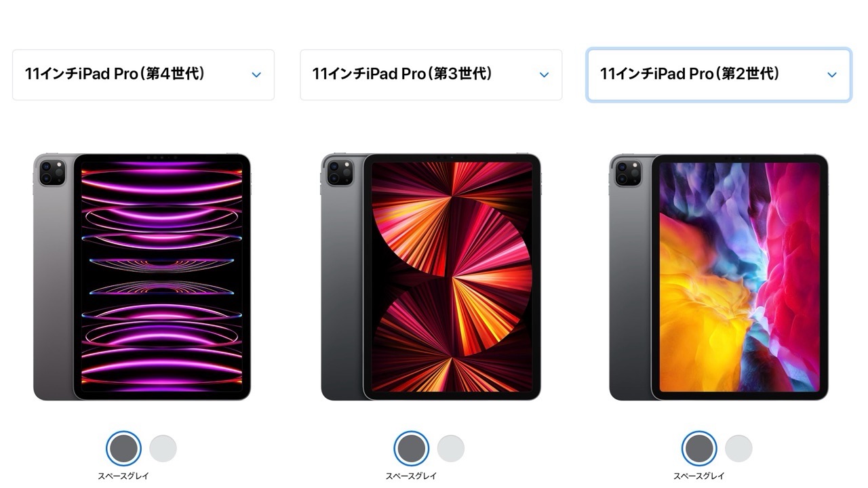Open the 11-inch iPad Pro 4th generation dropdown

tap(143, 75)
